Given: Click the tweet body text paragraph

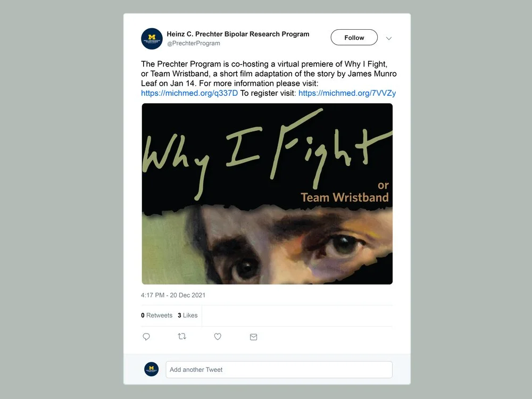Looking at the screenshot, I should coord(269,78).
